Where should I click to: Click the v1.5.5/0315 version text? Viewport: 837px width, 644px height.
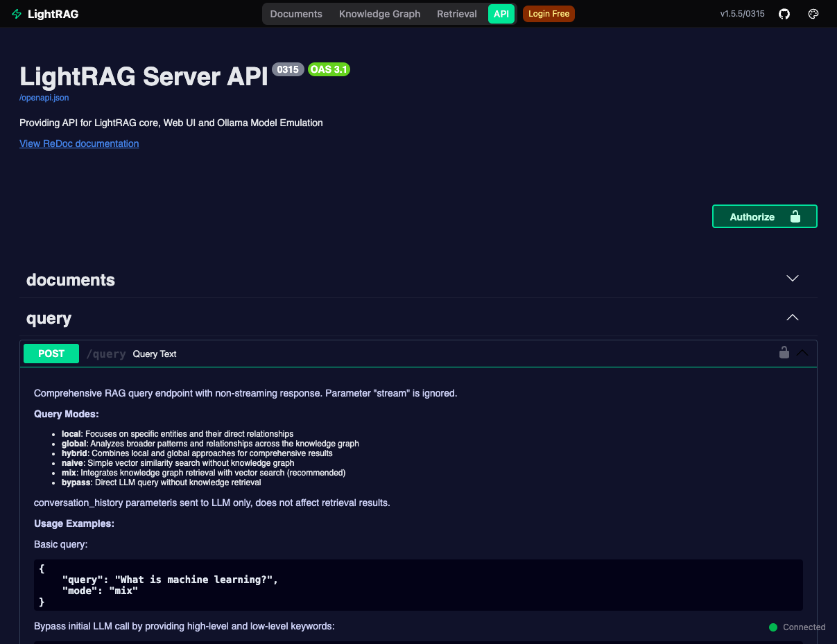tap(743, 14)
